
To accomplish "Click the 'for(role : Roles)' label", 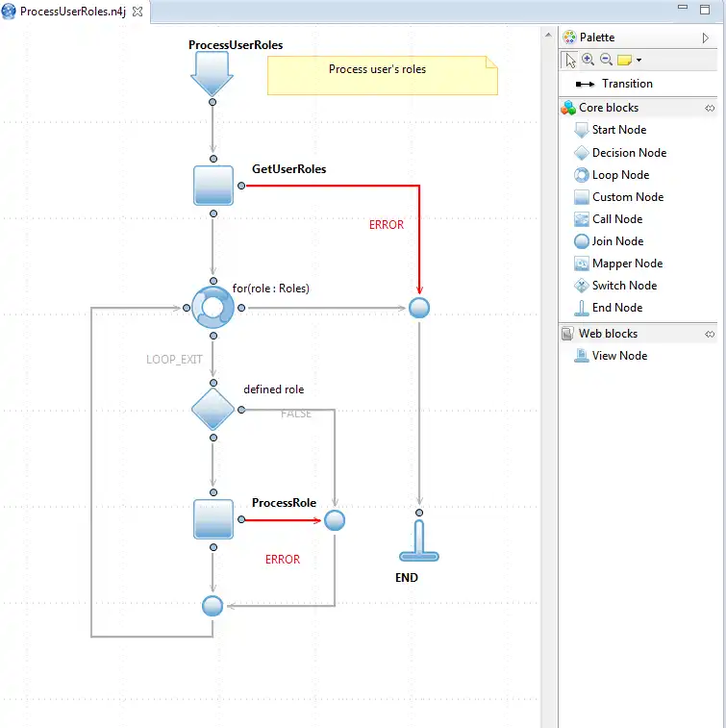I will [x=270, y=289].
